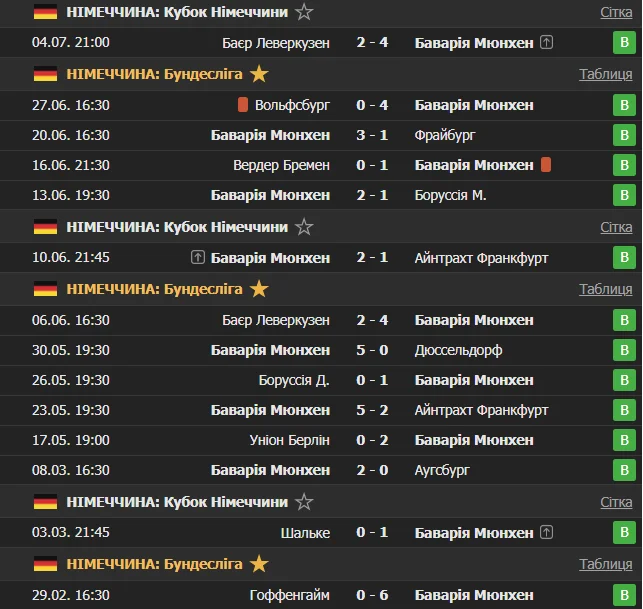Click the green В badge for the Шальке match
The width and height of the screenshot is (643, 609).
click(x=625, y=532)
